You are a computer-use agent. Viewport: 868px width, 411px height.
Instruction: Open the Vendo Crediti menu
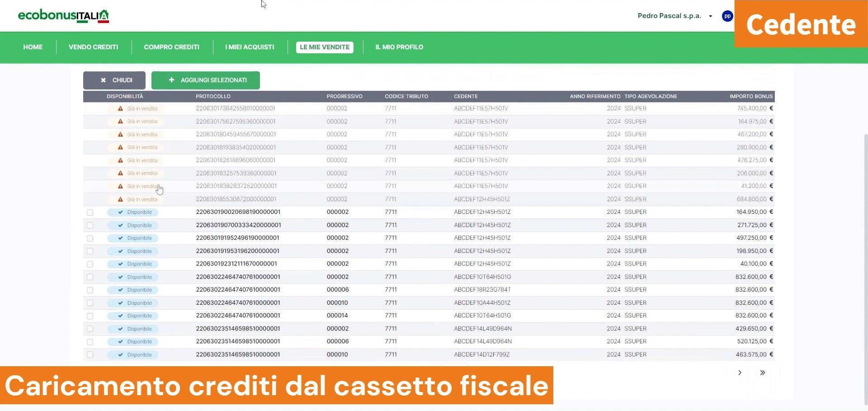pyautogui.click(x=93, y=47)
